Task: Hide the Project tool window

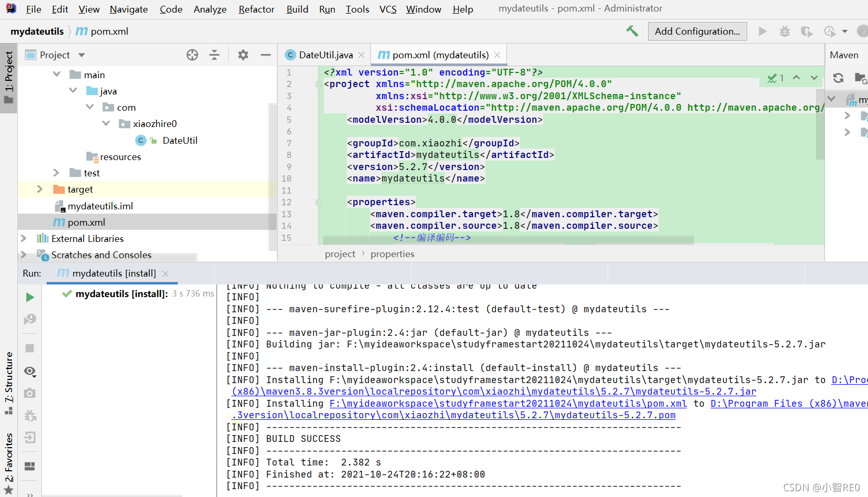Action: [x=266, y=55]
